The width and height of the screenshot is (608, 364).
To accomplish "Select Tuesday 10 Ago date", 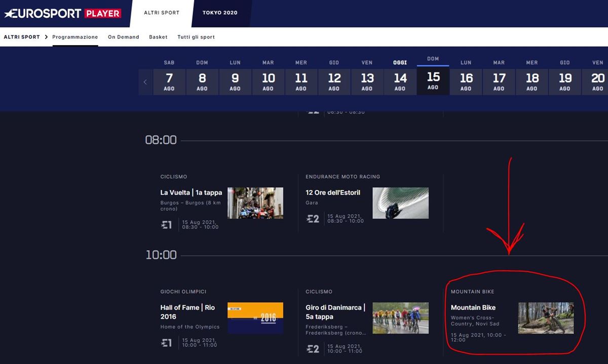I will click(268, 82).
